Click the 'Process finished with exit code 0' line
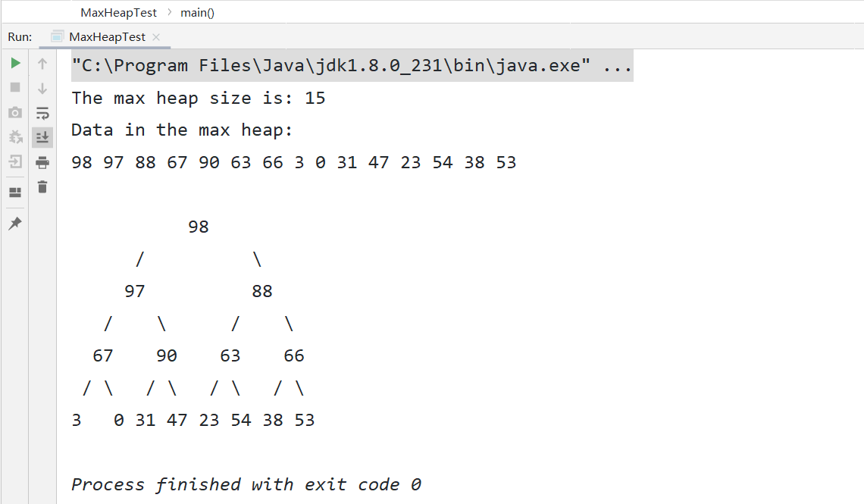Image resolution: width=864 pixels, height=504 pixels. [246, 484]
